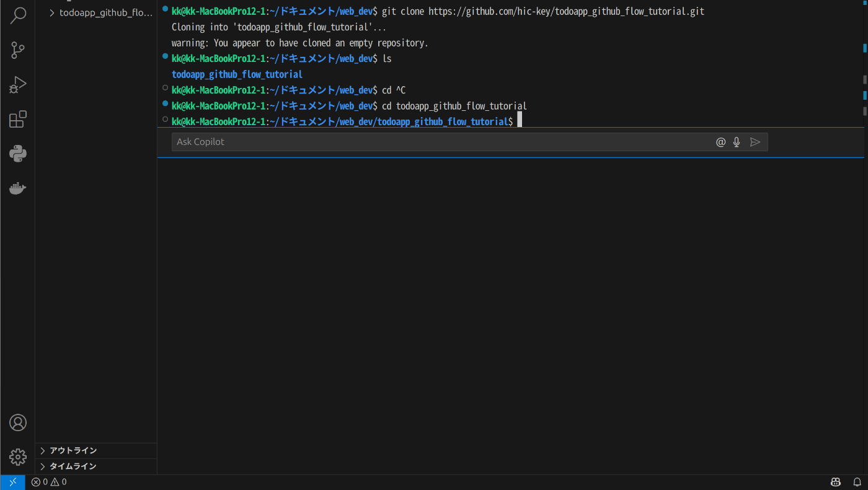
Task: Click the remote window indicator in status bar
Action: [x=12, y=482]
